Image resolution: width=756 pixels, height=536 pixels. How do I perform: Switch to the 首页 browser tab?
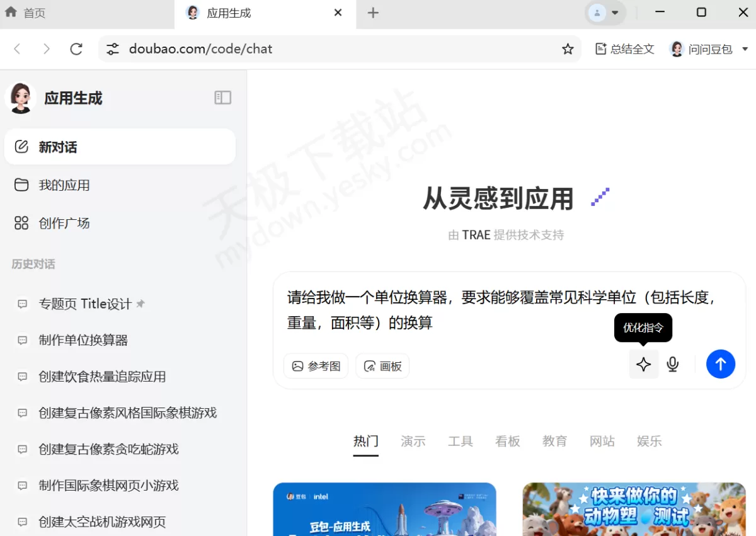[87, 14]
